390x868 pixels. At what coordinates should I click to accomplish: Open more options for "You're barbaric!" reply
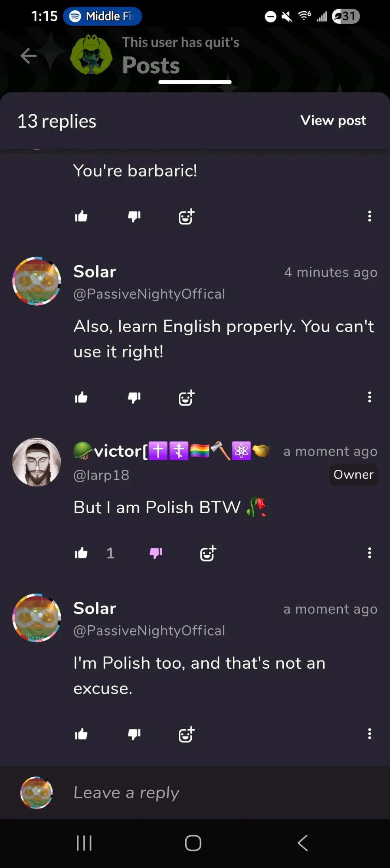point(369,216)
